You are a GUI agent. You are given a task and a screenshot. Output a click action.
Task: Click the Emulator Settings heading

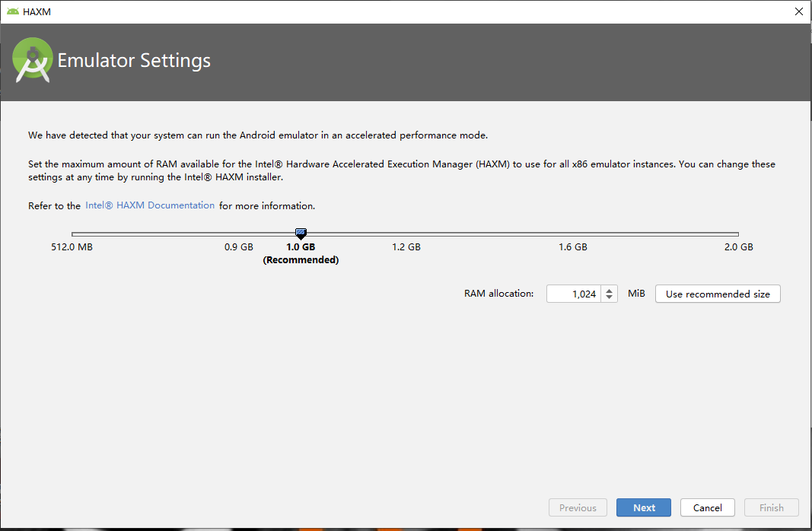click(134, 61)
